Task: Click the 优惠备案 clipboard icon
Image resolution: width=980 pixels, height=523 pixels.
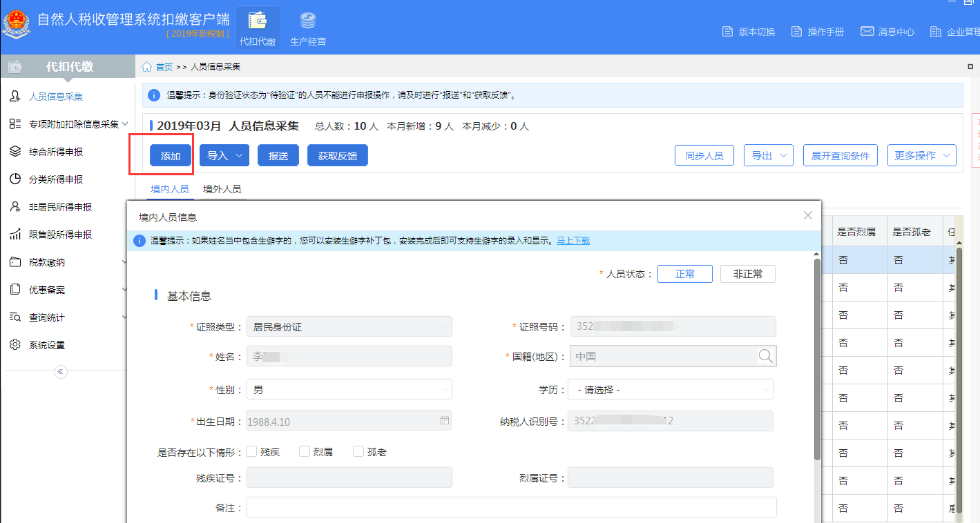Action: pos(15,290)
